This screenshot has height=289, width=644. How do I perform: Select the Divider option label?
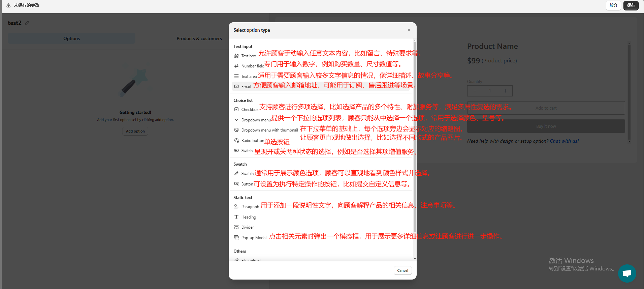tap(248, 227)
